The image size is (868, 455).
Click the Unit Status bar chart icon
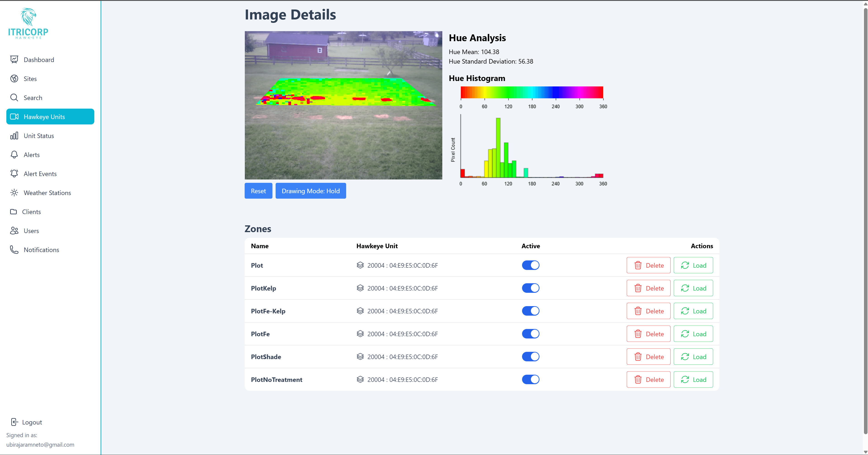pos(14,136)
